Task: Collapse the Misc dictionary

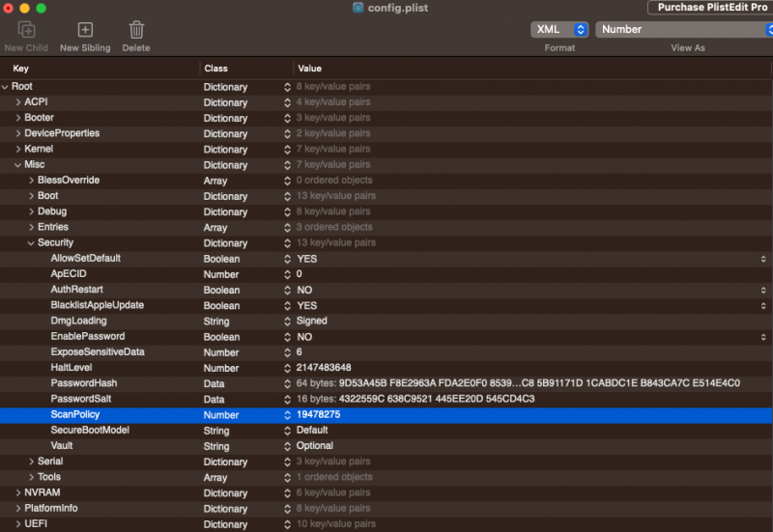Action: pyautogui.click(x=18, y=165)
